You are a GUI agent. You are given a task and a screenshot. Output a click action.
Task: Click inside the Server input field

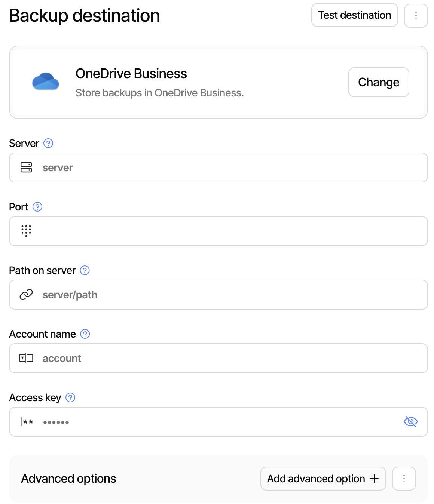pyautogui.click(x=150, y=168)
